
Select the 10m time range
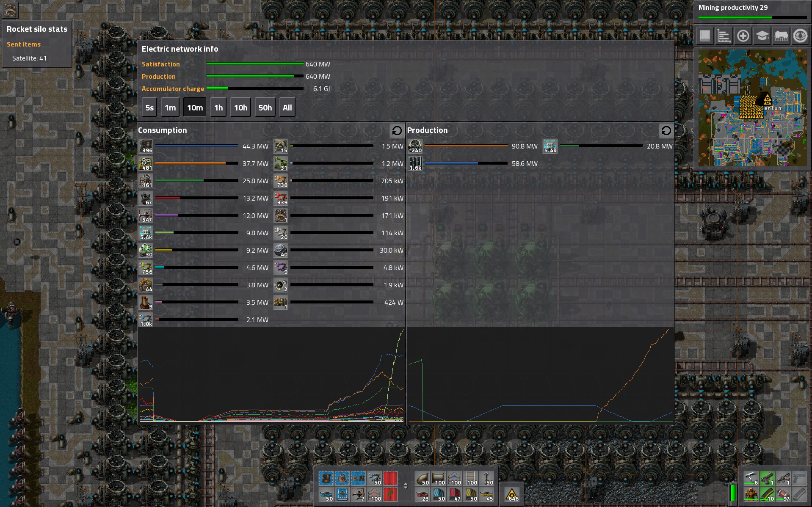pyautogui.click(x=195, y=107)
